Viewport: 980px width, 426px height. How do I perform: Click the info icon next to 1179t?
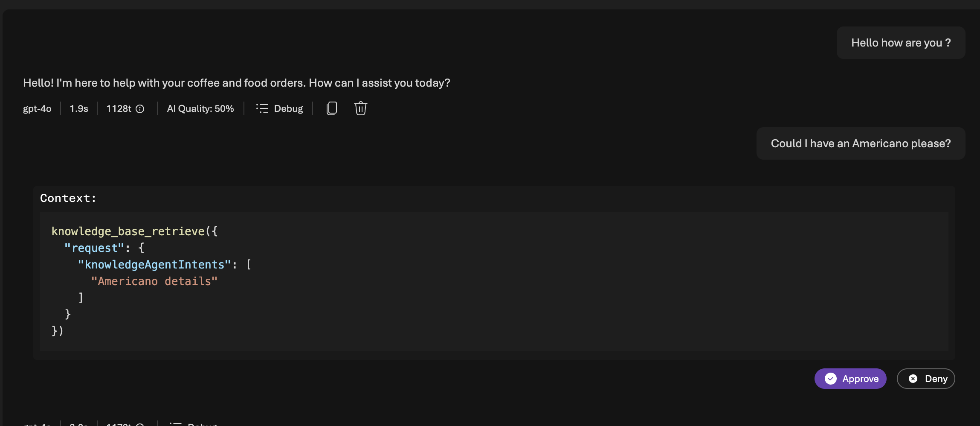(x=140, y=424)
